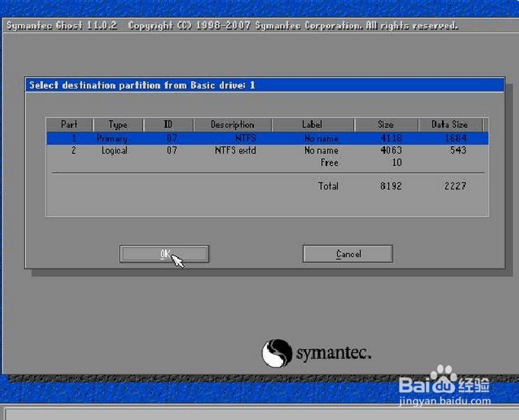Select partition 1 Primary NTFS row
The width and height of the screenshot is (519, 420).
pyautogui.click(x=267, y=138)
